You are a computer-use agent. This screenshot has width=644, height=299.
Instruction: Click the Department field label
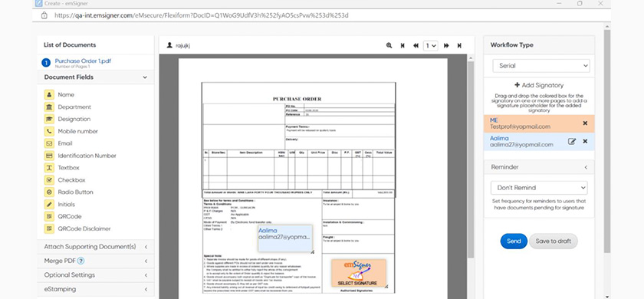[74, 107]
